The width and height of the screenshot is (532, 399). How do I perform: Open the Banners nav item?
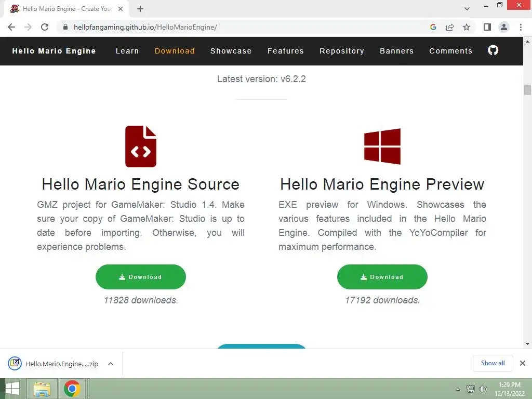pyautogui.click(x=396, y=51)
